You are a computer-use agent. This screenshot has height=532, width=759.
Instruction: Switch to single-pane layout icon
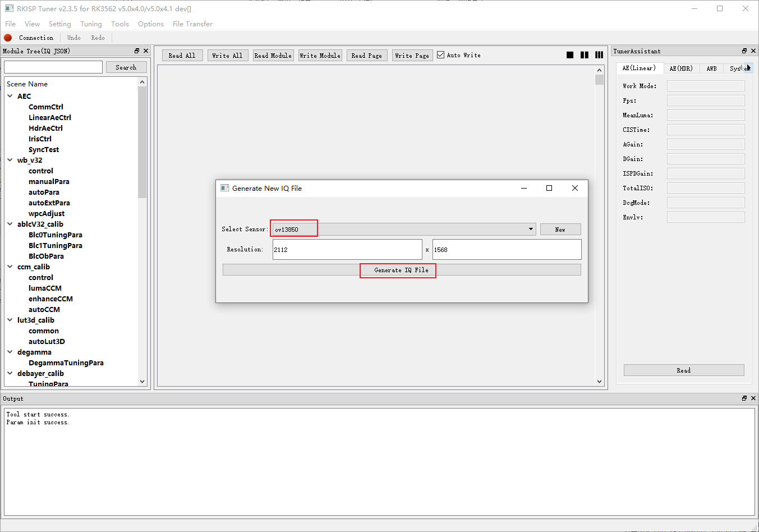coord(570,55)
